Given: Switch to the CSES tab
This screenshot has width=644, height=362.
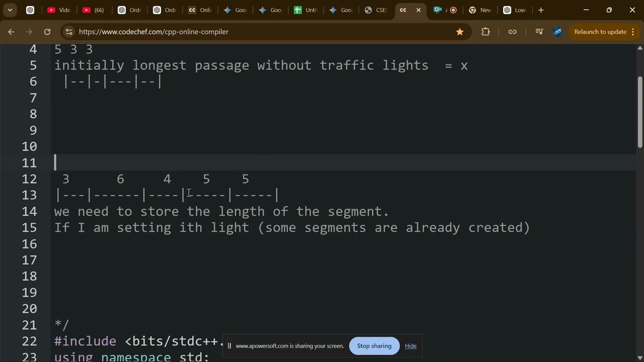Looking at the screenshot, I should pyautogui.click(x=376, y=10).
